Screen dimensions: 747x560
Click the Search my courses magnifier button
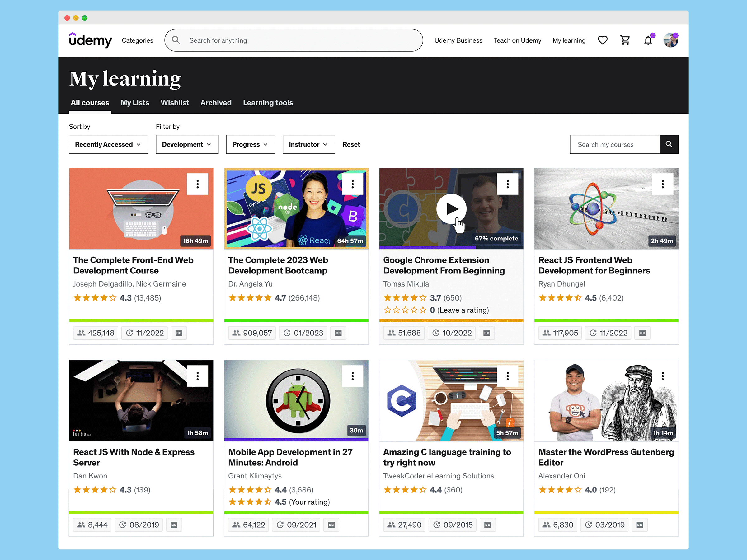(669, 144)
